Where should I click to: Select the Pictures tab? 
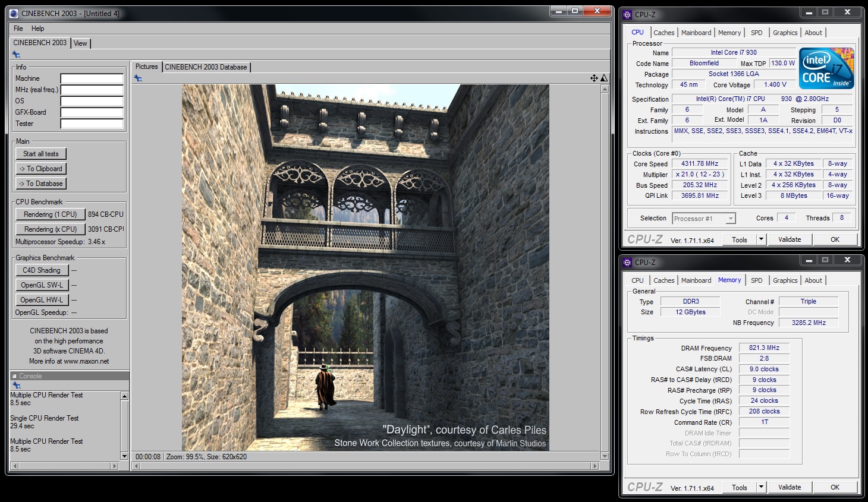tap(146, 67)
